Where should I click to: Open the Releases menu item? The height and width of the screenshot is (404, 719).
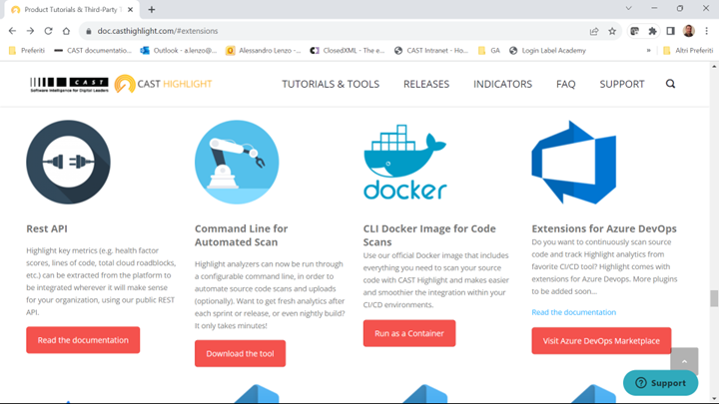point(426,84)
